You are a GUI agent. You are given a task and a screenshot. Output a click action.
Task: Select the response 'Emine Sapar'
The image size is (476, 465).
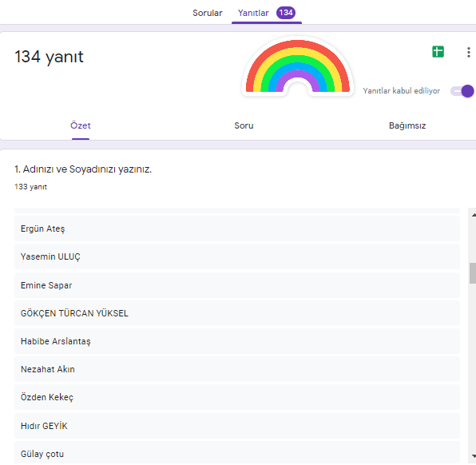click(237, 285)
